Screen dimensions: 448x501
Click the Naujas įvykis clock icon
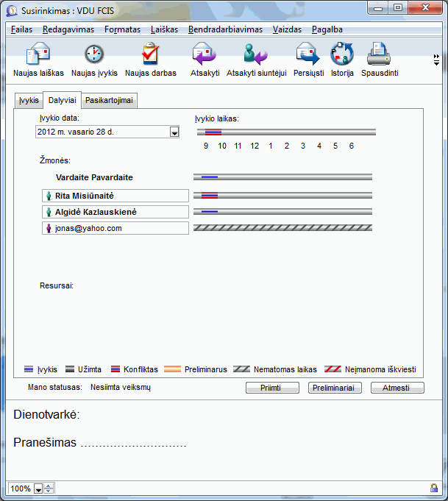(x=94, y=55)
